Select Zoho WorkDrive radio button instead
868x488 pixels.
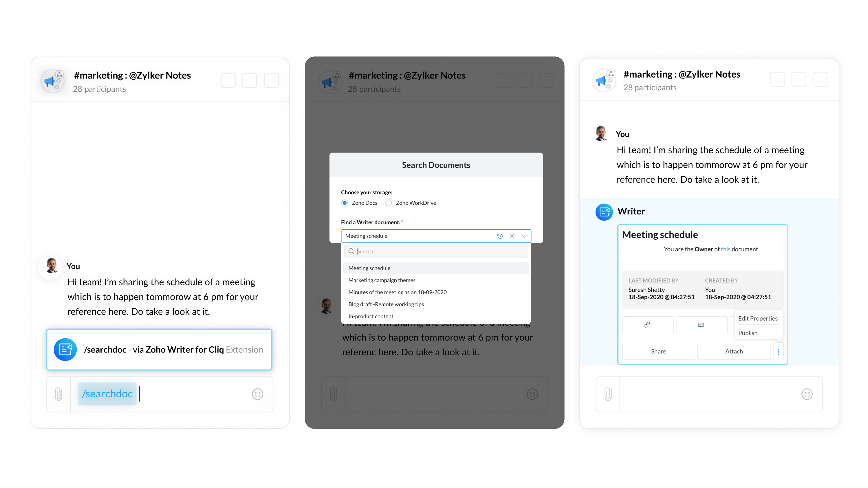387,203
